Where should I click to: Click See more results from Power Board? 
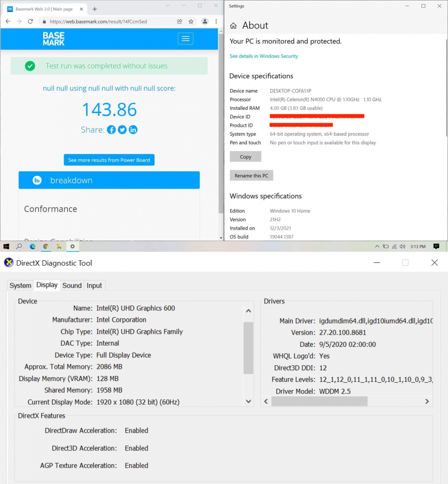[x=109, y=160]
